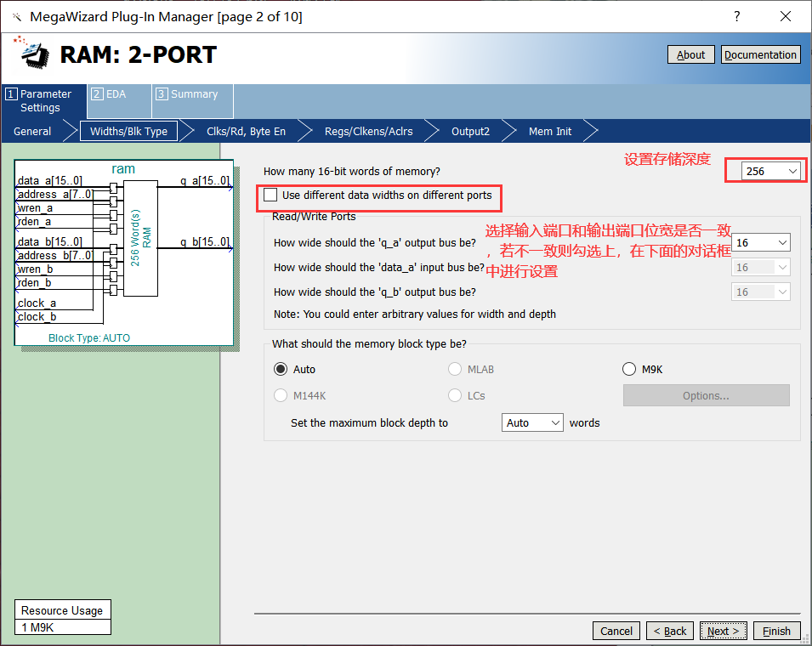
Task: Switch to the Summary tab
Action: (191, 94)
